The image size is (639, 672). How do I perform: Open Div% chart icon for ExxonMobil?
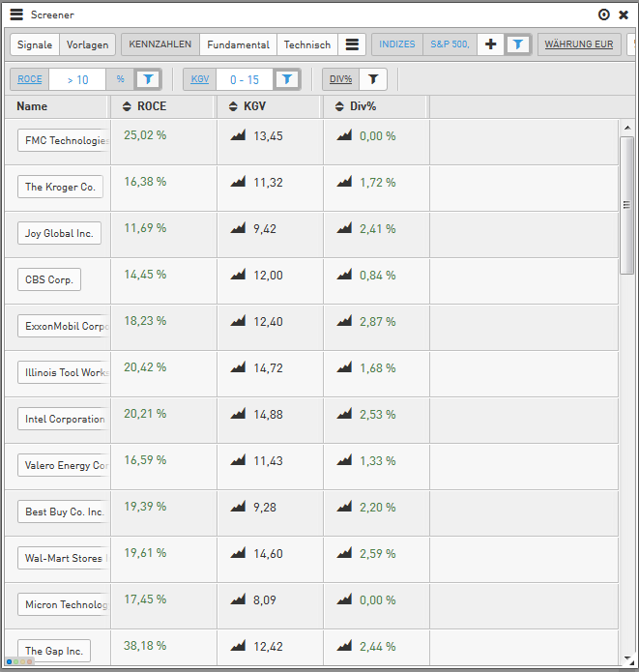(344, 321)
